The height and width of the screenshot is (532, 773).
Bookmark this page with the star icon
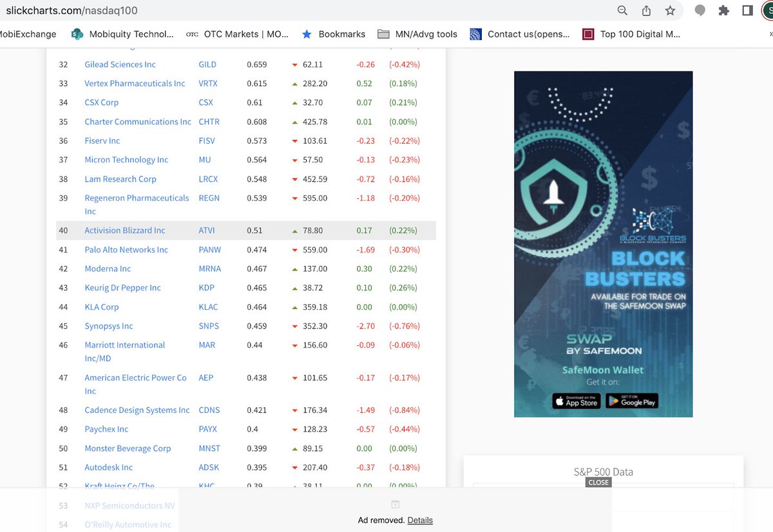(x=670, y=10)
